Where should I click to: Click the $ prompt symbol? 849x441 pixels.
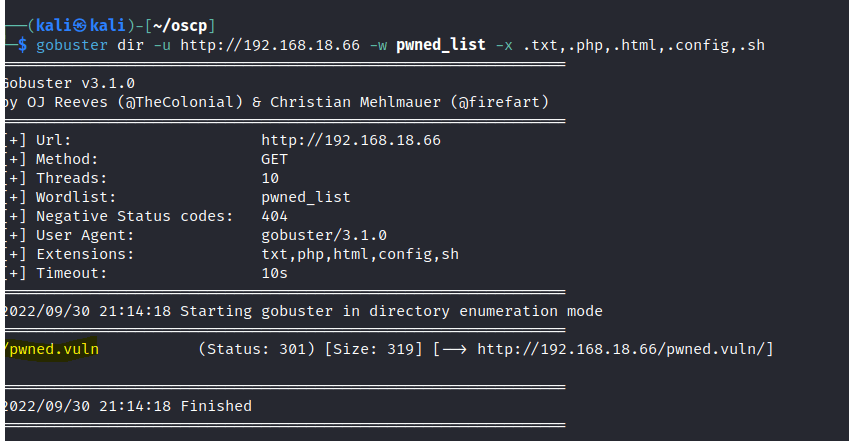point(23,46)
